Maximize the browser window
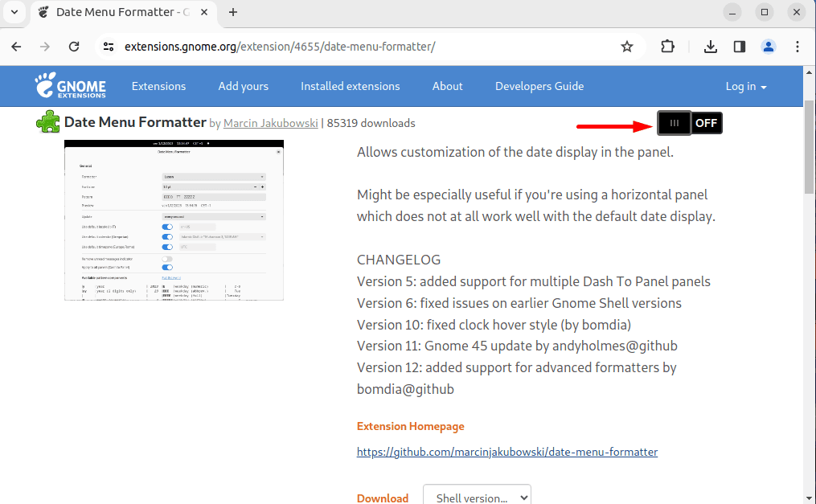816x504 pixels. (x=765, y=12)
